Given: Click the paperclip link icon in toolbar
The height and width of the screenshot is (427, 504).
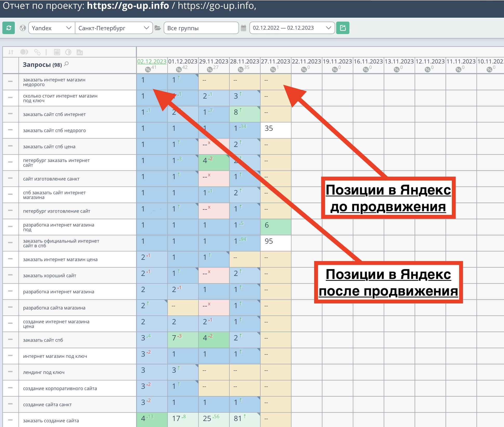Looking at the screenshot, I should [x=37, y=52].
